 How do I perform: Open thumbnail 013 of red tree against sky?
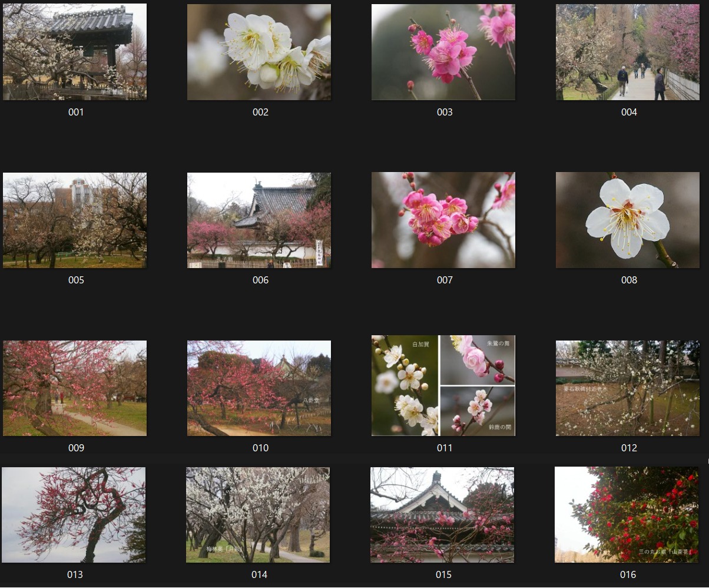[x=74, y=515]
